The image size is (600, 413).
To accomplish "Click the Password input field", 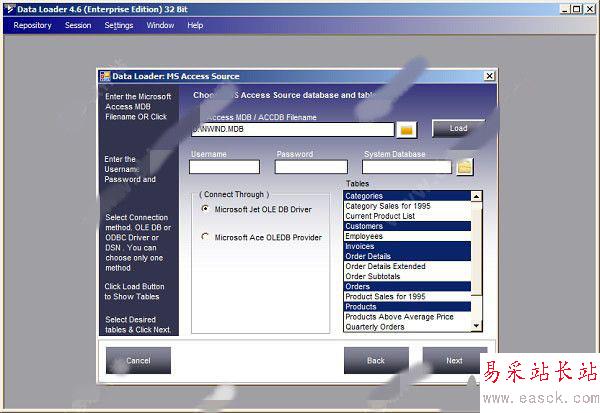I will (311, 167).
